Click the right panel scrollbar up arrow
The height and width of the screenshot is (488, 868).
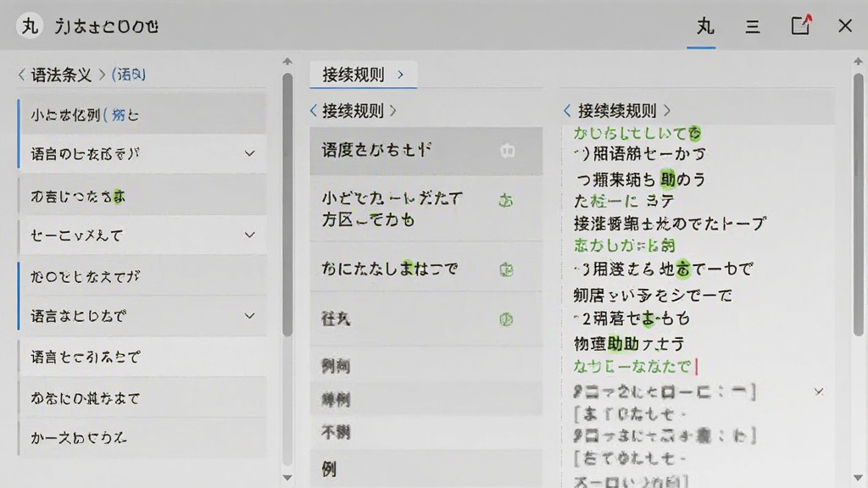click(x=858, y=61)
